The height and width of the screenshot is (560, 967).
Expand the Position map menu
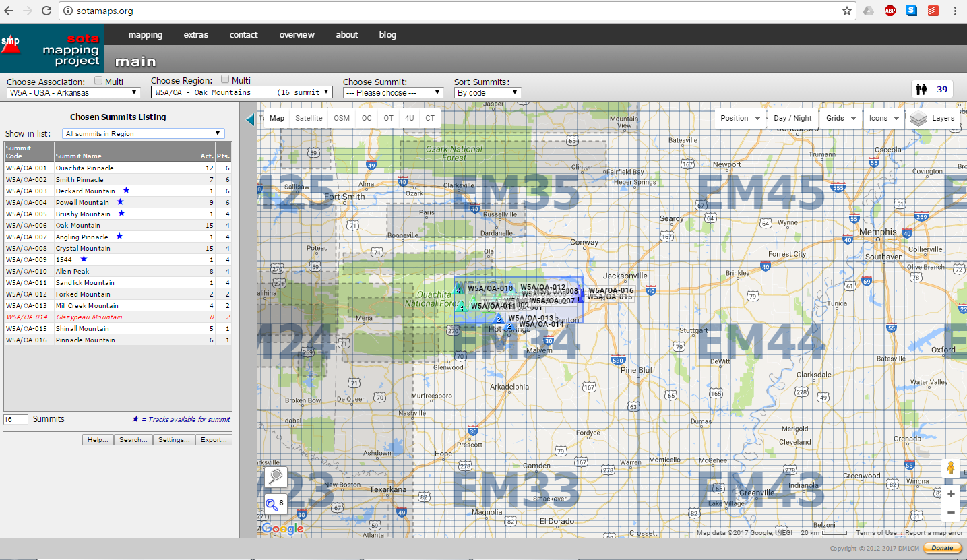[741, 118]
